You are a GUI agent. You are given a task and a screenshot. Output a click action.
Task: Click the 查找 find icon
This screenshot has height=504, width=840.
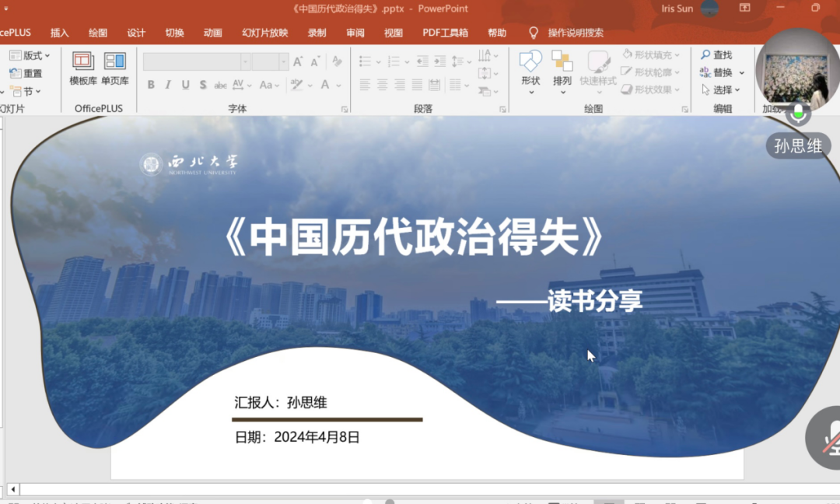coord(705,55)
